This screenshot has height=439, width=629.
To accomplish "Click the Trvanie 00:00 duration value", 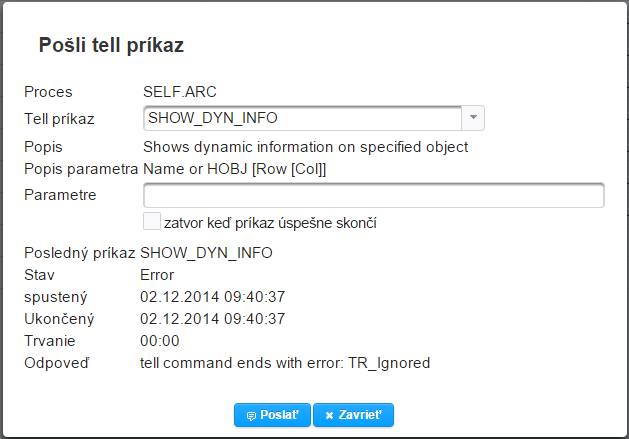I will (x=160, y=341).
